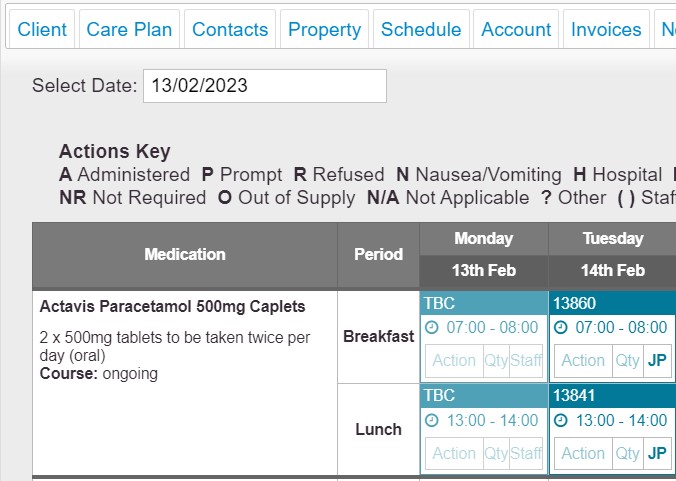676x481 pixels.
Task: Click Action cell for Tuesday Lunch
Action: [583, 453]
